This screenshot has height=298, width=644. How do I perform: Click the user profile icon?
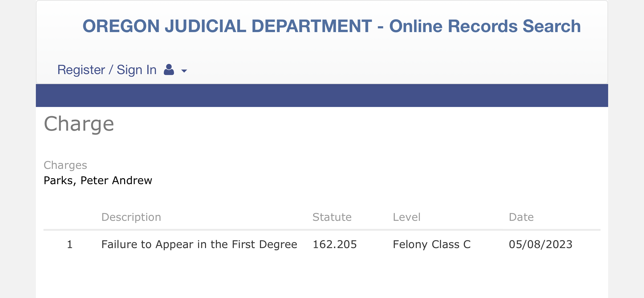pyautogui.click(x=169, y=70)
